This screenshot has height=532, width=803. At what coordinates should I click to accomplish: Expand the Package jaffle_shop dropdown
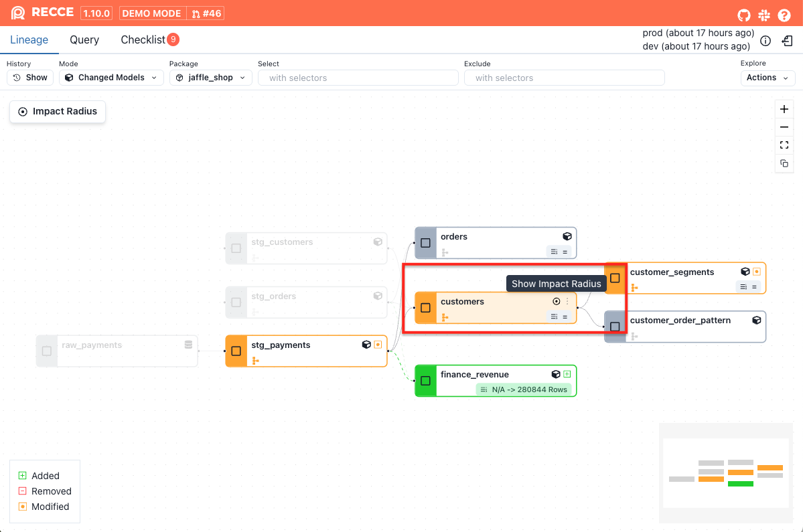pos(211,78)
